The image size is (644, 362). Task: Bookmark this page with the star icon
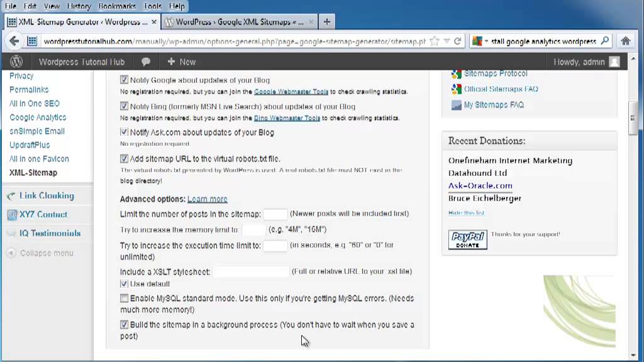coord(435,41)
